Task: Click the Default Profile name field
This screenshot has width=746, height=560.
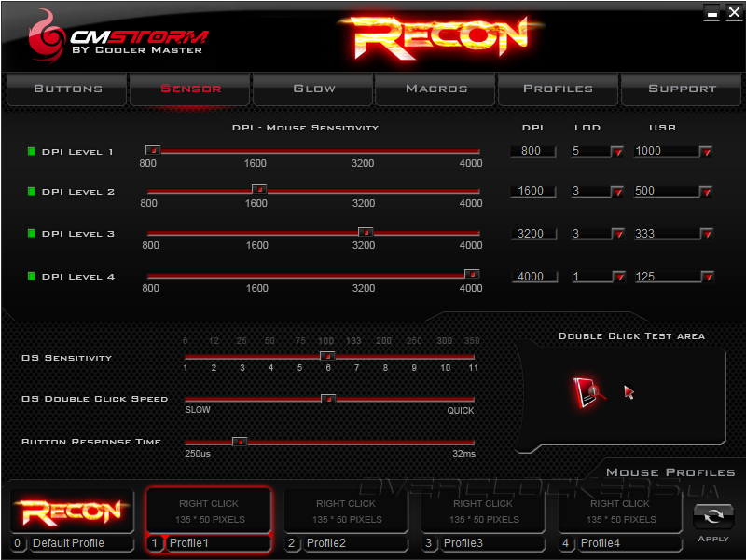Action: point(81,543)
